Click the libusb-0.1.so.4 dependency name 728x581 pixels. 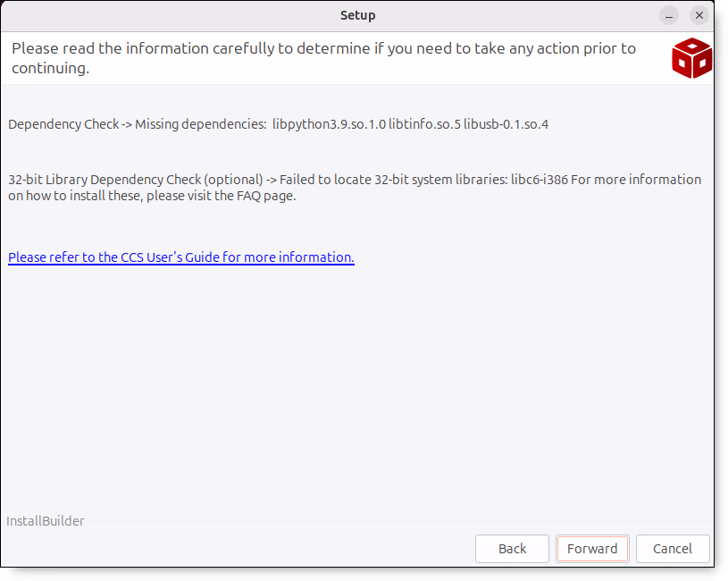(x=506, y=124)
